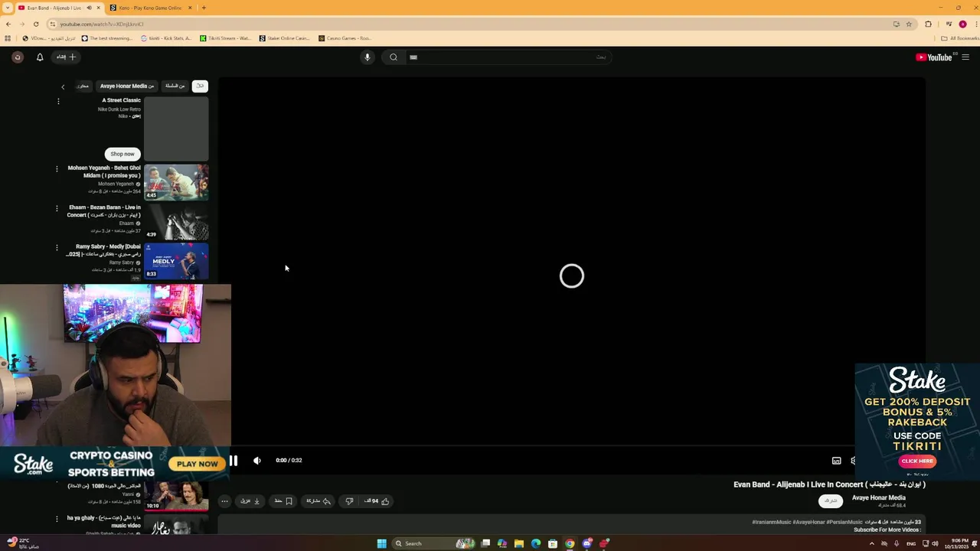The height and width of the screenshot is (551, 980).
Task: Click the youtube.com address bar URL
Action: tap(102, 24)
